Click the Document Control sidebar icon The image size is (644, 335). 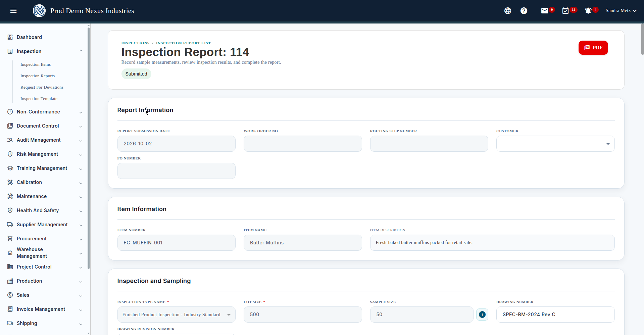tap(10, 126)
